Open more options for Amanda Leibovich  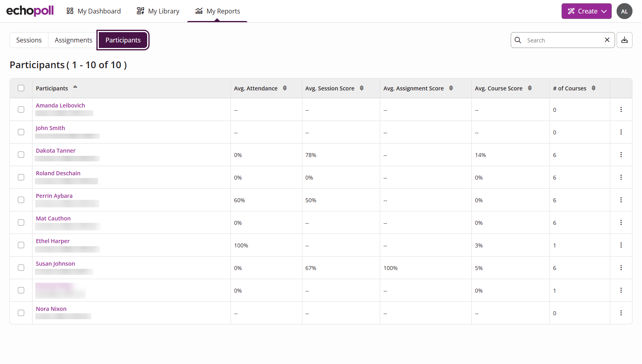coord(621,109)
